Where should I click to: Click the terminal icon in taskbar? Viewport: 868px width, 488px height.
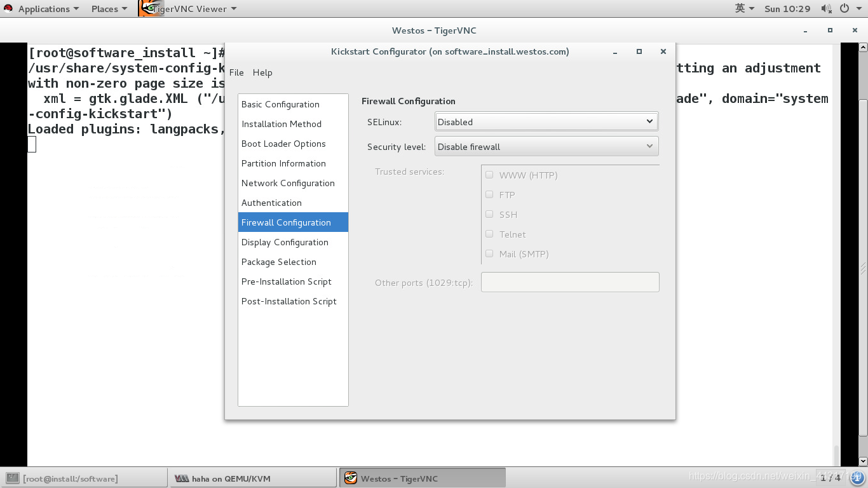(x=13, y=478)
